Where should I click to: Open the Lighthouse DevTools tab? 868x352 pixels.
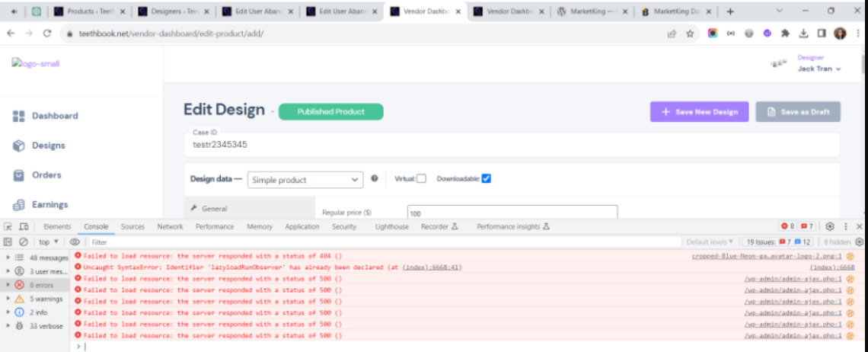[392, 227]
